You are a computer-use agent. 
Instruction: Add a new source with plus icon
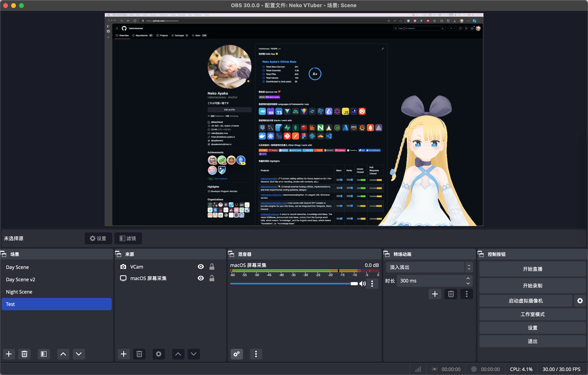(124, 354)
